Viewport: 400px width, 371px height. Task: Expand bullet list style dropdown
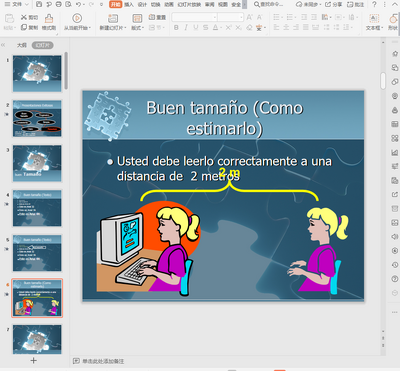point(282,17)
